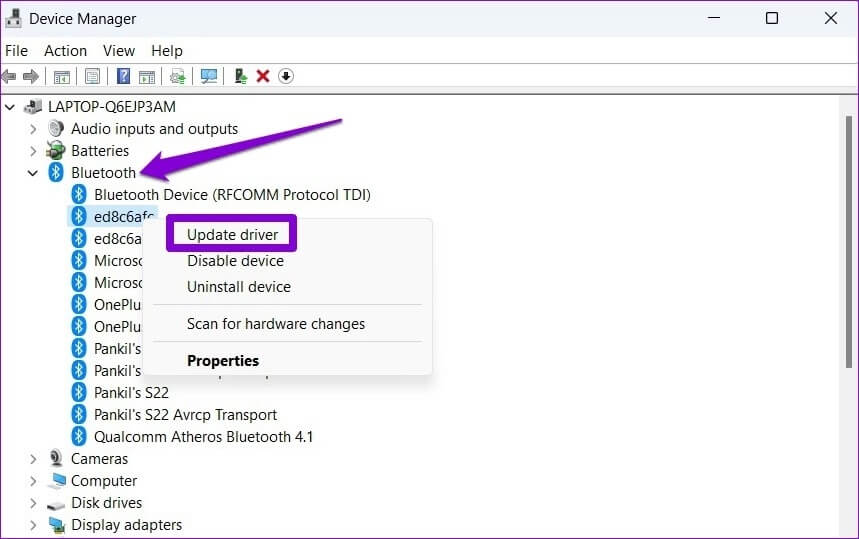The height and width of the screenshot is (539, 859).
Task: Select Qualcomm Atheros Bluetooth 4.1 label
Action: (x=203, y=437)
